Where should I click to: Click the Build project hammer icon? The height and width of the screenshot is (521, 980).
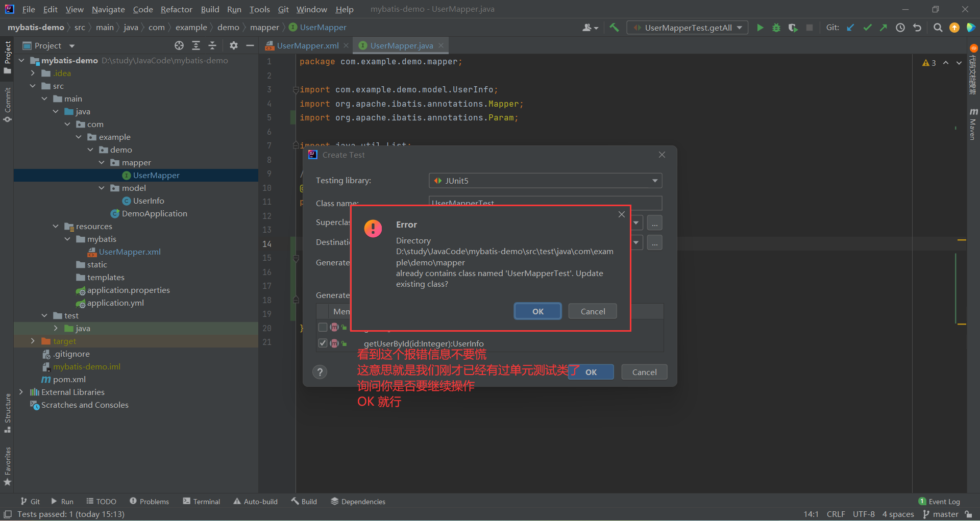(x=614, y=28)
